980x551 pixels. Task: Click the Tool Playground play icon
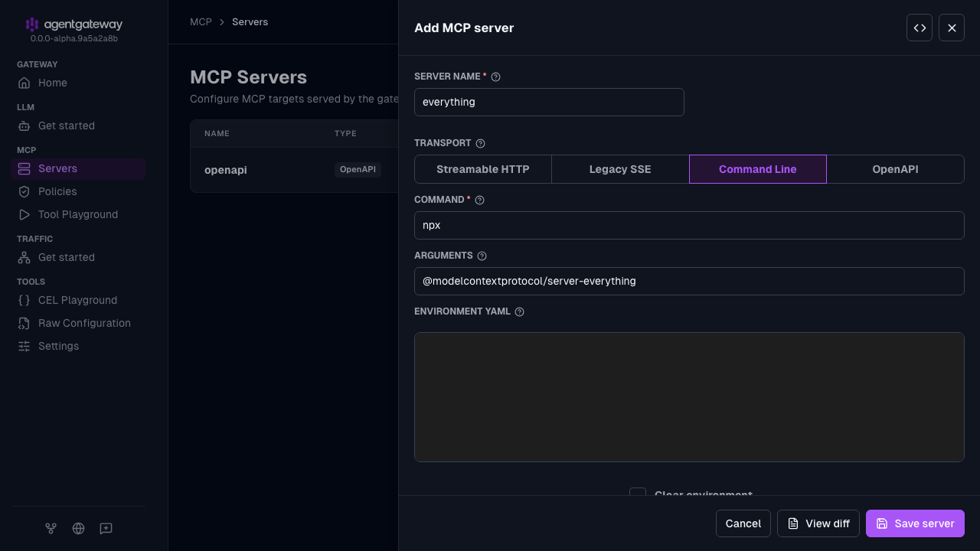24,214
